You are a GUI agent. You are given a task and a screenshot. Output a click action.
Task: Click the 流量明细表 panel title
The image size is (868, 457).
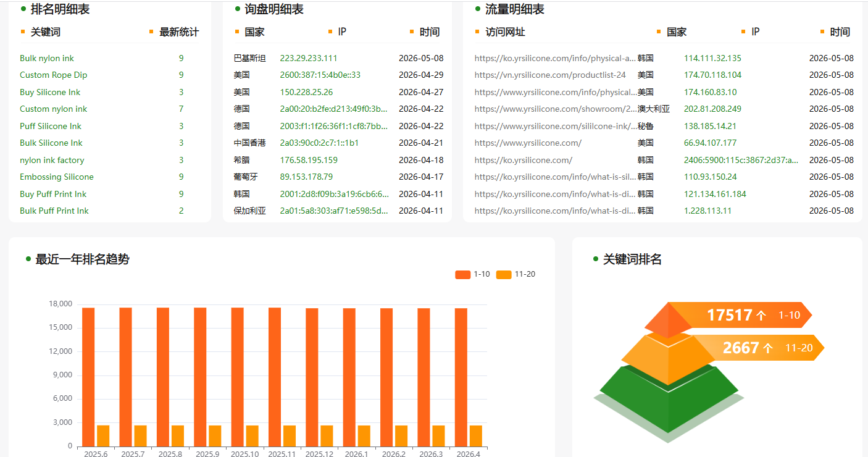pos(515,9)
